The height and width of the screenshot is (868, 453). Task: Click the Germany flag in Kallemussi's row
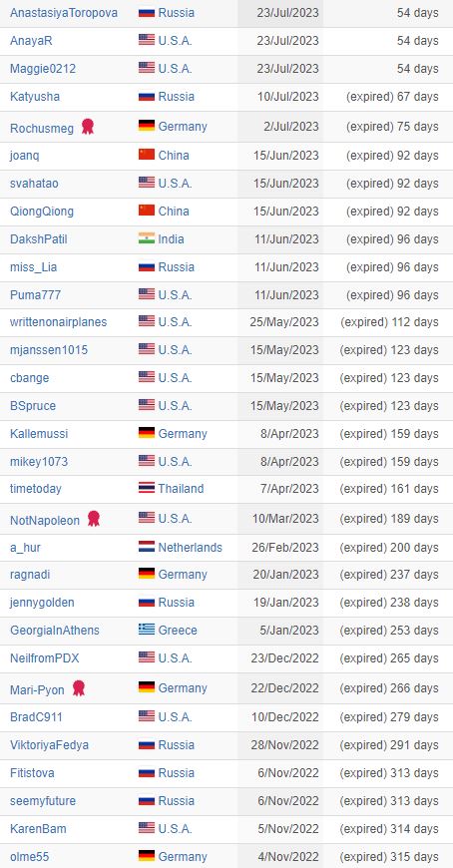[147, 433]
